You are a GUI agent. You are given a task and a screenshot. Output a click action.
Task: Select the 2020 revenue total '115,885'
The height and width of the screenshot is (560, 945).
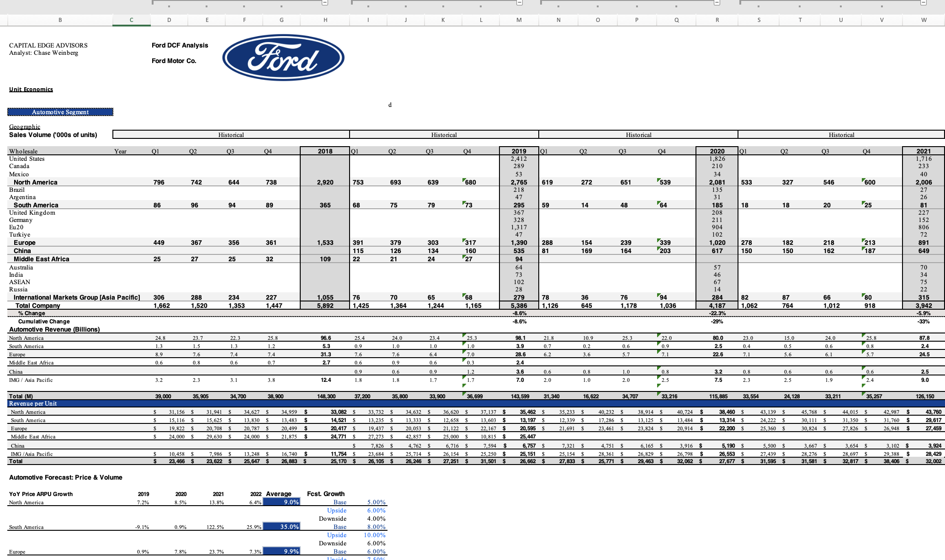[x=717, y=396]
